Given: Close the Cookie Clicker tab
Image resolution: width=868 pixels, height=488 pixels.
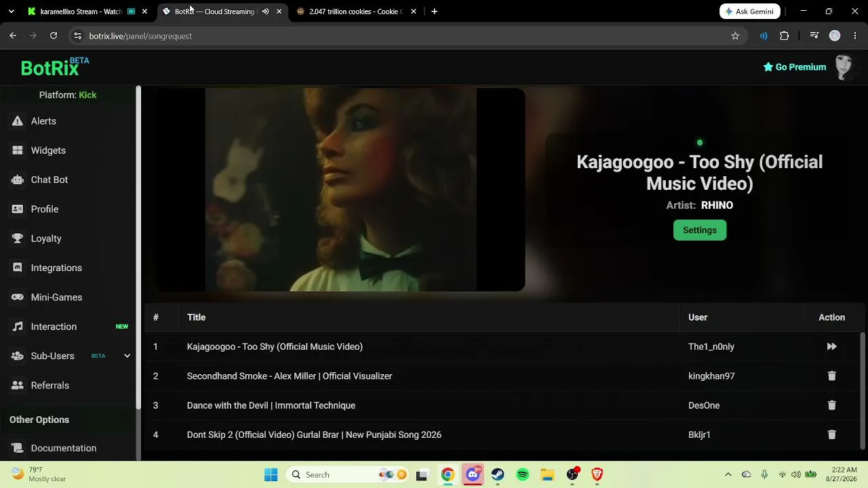Looking at the screenshot, I should pyautogui.click(x=414, y=12).
